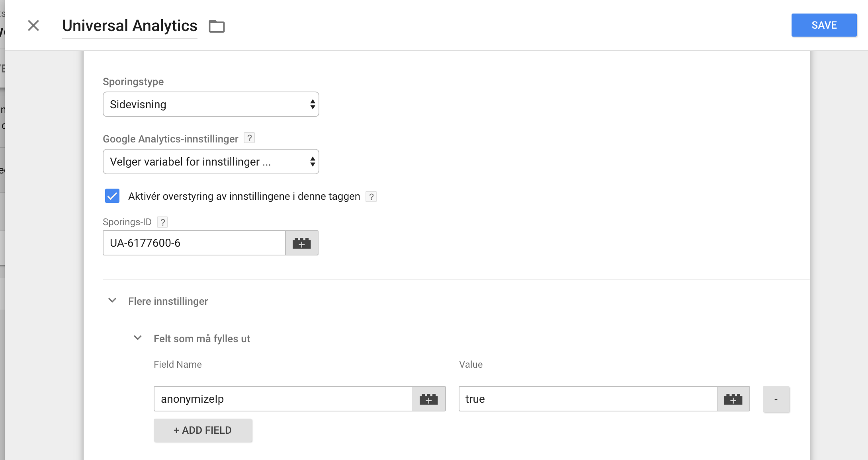Screen dimensions: 868x460
Task: Collapse the Flere innstillinger section
Action: (112, 300)
